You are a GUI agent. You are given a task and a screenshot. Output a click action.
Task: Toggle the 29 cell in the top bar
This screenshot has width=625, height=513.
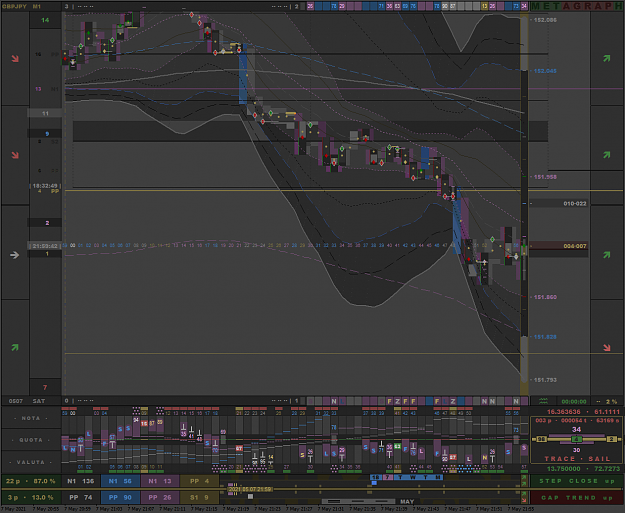click(x=342, y=6)
